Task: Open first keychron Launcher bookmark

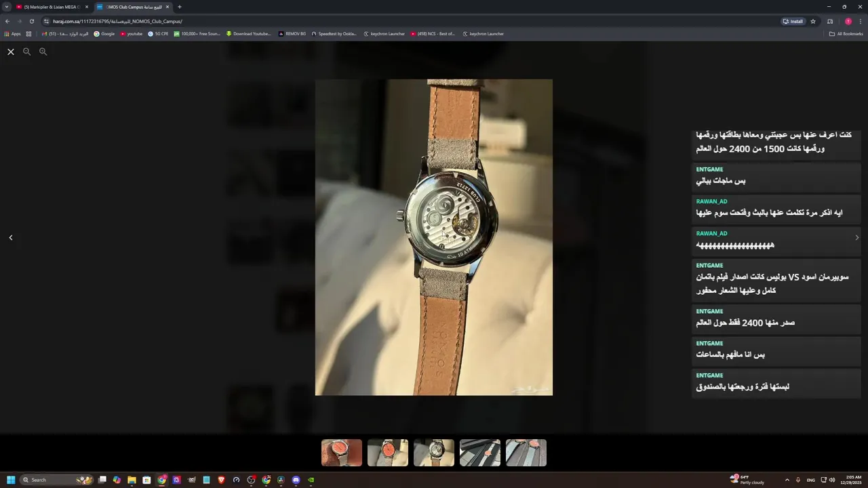Action: point(384,34)
